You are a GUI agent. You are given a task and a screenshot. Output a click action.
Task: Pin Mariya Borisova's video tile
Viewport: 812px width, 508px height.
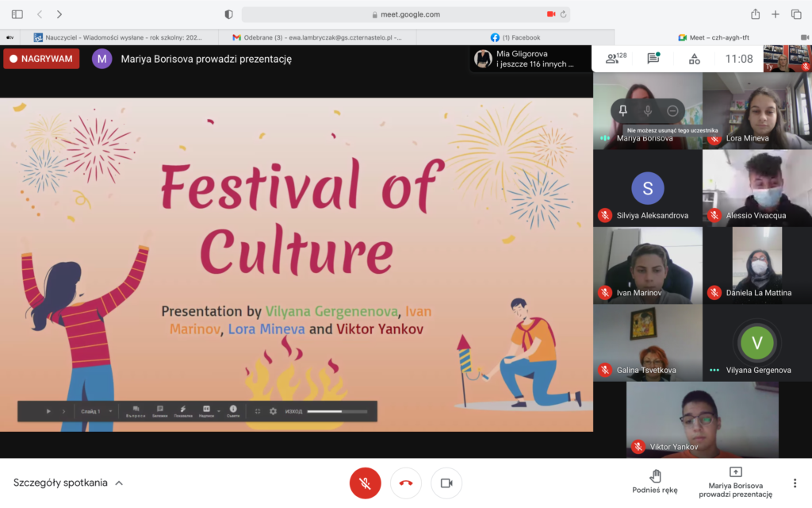pyautogui.click(x=622, y=111)
